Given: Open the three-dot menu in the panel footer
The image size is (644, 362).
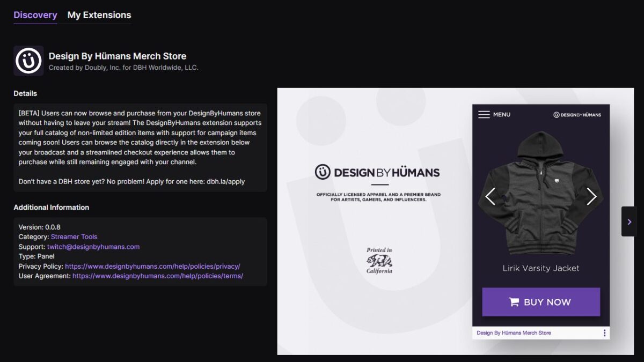Looking at the screenshot, I should coord(604,333).
